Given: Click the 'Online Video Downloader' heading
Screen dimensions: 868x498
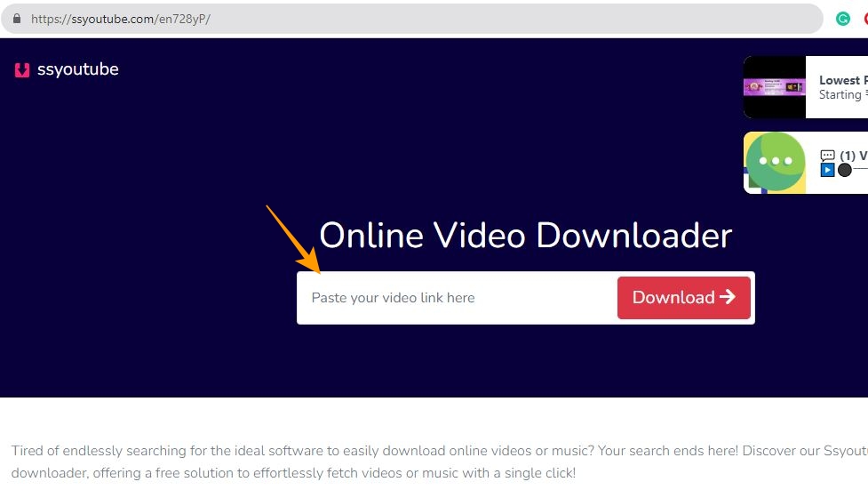Looking at the screenshot, I should tap(525, 236).
